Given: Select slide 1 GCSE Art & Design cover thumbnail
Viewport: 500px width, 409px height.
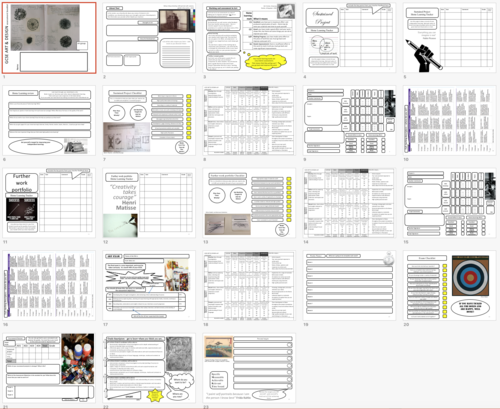Looking at the screenshot, I should (x=49, y=38).
